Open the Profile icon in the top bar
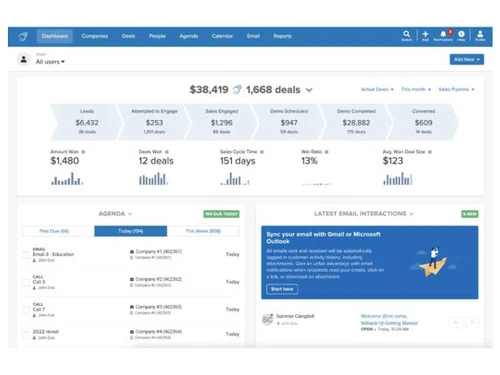This screenshot has width=500, height=375. point(480,36)
